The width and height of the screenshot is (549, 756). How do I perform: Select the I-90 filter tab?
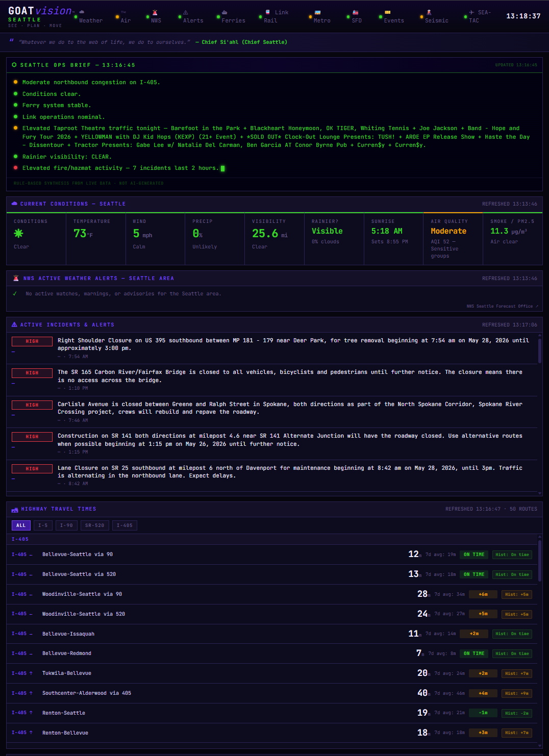(66, 525)
